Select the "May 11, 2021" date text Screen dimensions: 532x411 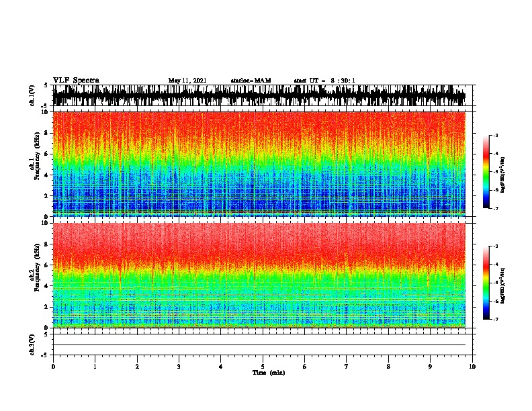tap(187, 81)
